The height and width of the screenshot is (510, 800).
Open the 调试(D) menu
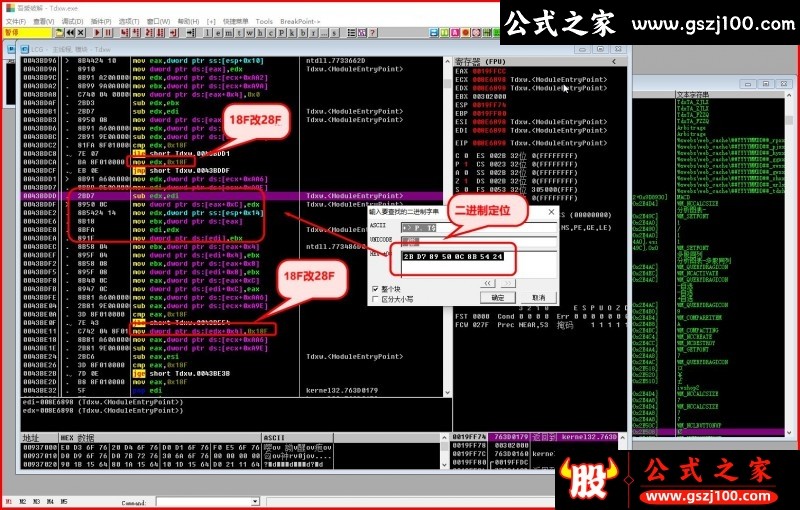coord(72,21)
